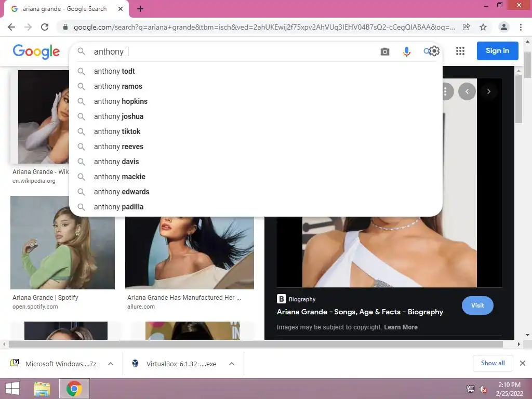The image size is (532, 399).
Task: Open Chrome profile avatar menu
Action: pyautogui.click(x=504, y=27)
